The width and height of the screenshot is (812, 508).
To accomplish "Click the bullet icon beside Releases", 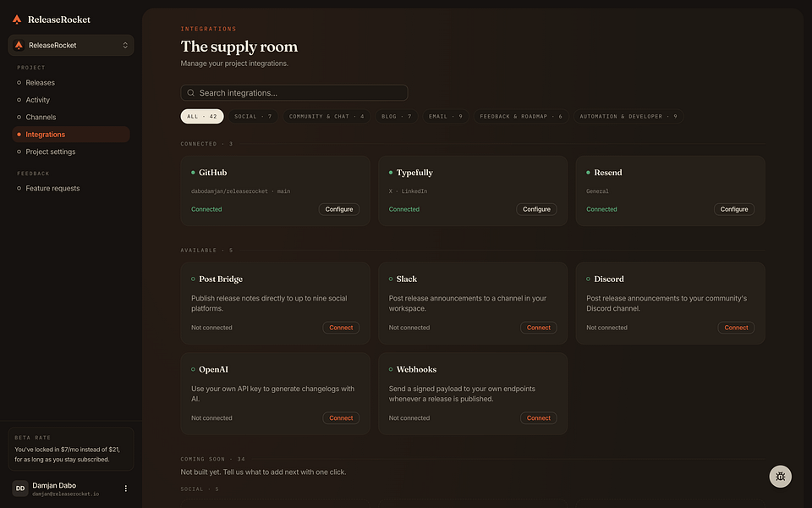I will click(19, 82).
